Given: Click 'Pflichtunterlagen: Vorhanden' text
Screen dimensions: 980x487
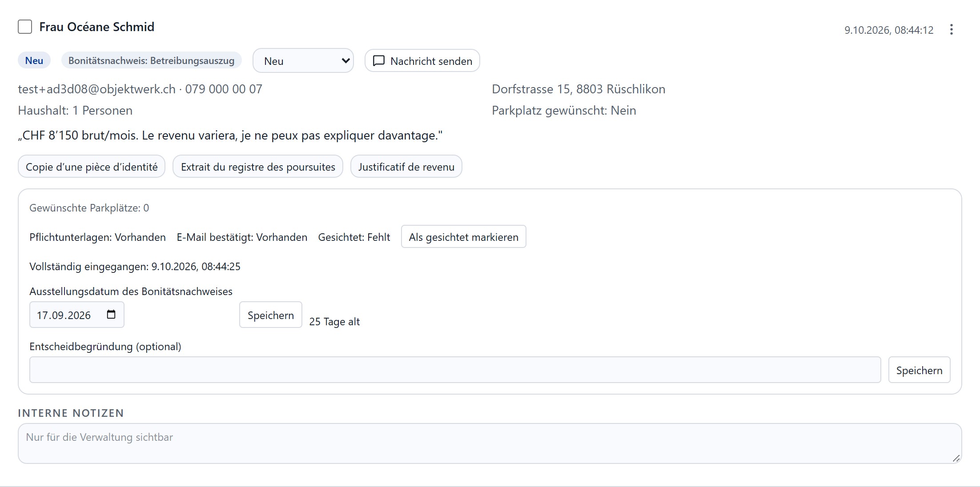Looking at the screenshot, I should [97, 237].
